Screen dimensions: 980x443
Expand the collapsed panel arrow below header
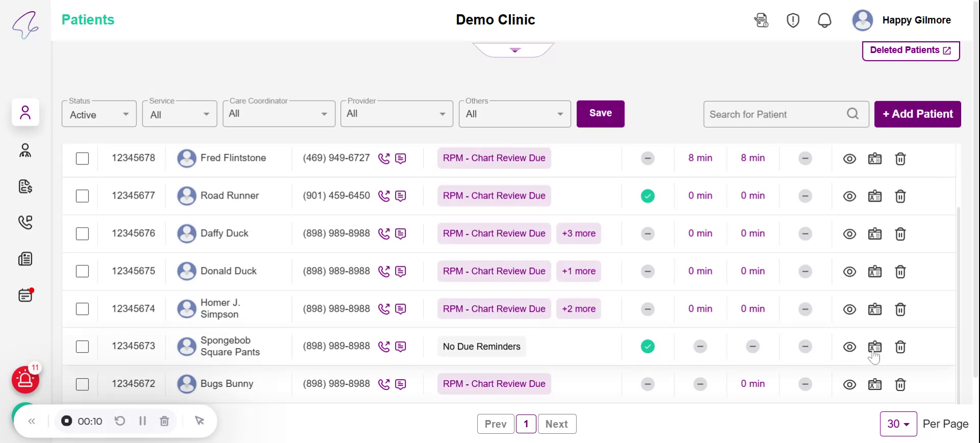coord(514,50)
